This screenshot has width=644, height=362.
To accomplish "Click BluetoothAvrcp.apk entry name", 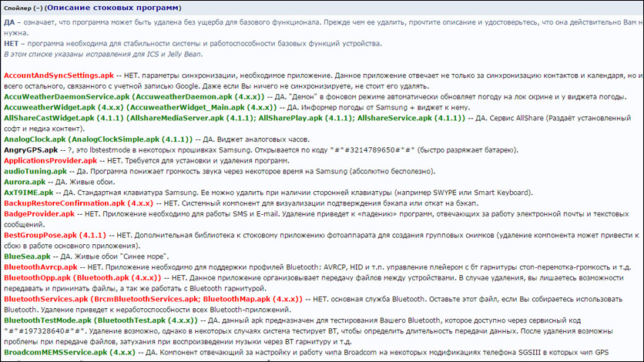I will click(x=41, y=267).
